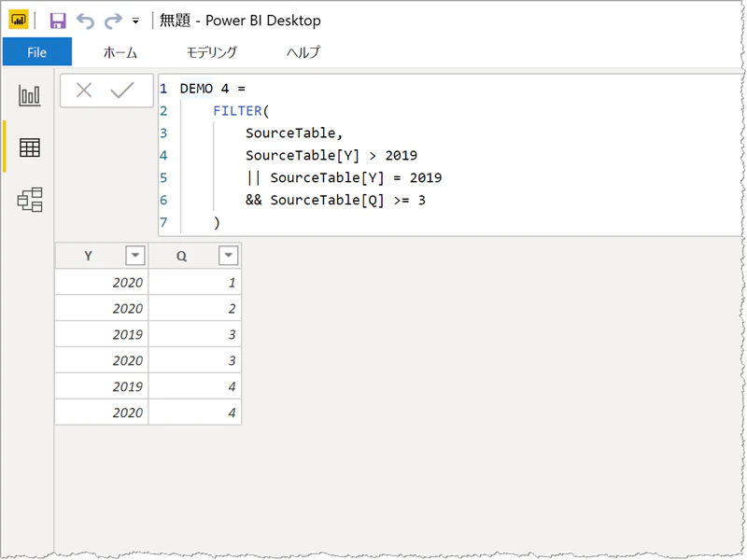Click the Power BI Desktop logo icon

coord(18,20)
